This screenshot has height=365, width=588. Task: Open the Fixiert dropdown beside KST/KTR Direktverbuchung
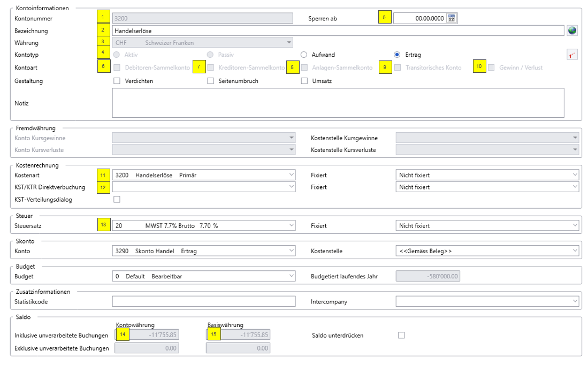point(487,187)
